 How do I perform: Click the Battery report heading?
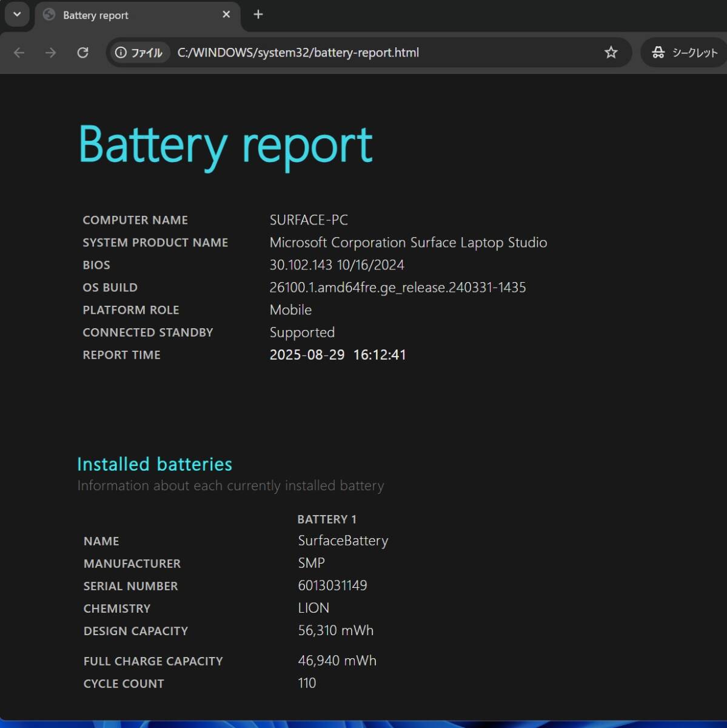click(226, 146)
